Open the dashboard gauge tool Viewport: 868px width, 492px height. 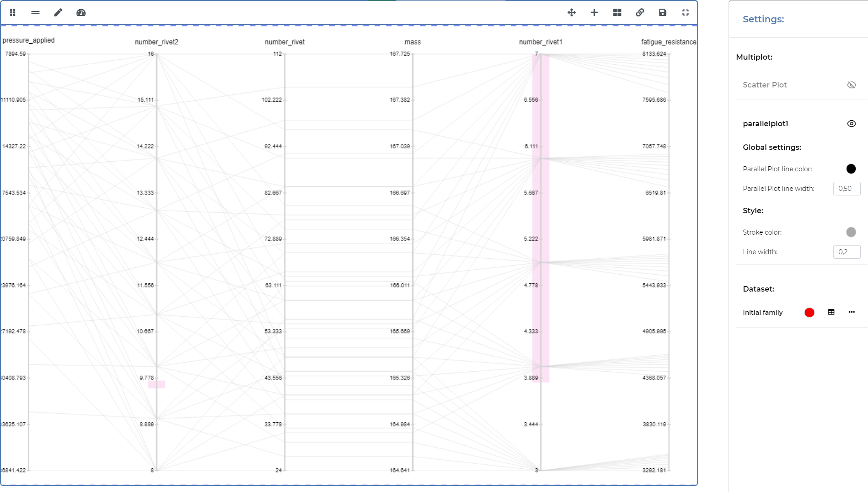tap(81, 13)
